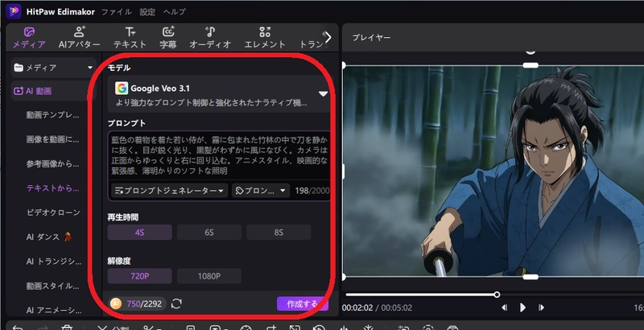Select ビデオクローン sidebar item

point(53,212)
